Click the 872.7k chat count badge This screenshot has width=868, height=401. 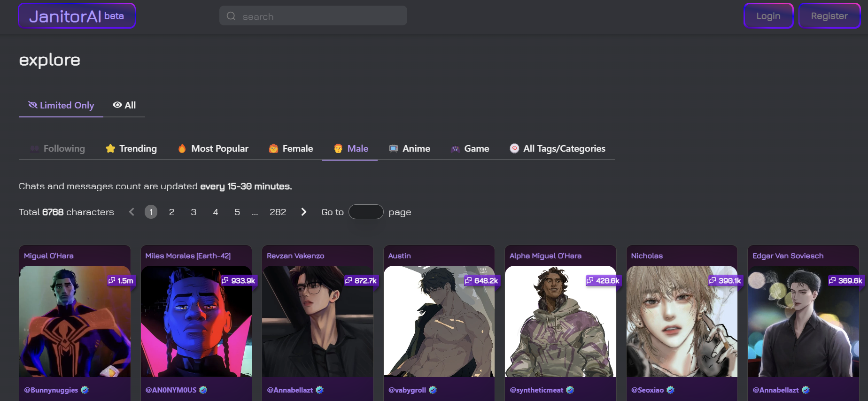[361, 281]
